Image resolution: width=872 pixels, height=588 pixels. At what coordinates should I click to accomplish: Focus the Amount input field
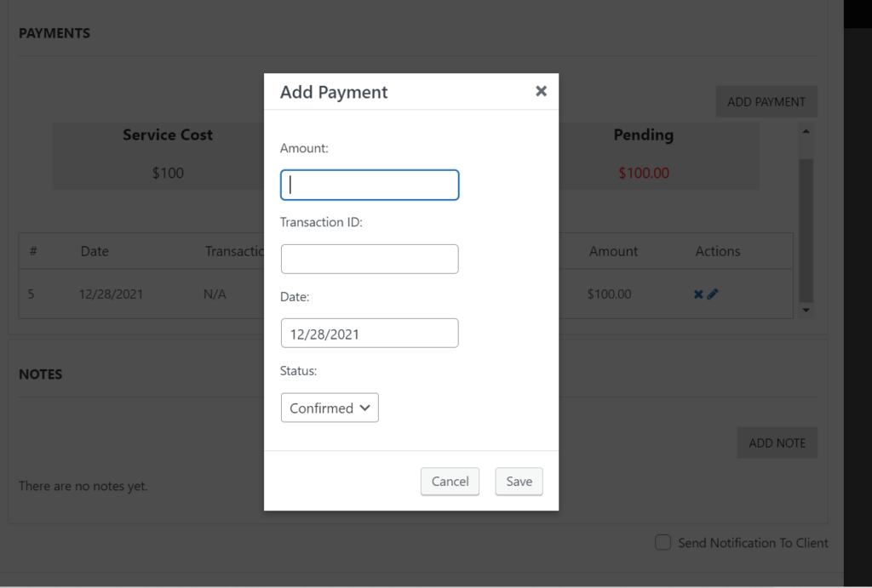370,185
